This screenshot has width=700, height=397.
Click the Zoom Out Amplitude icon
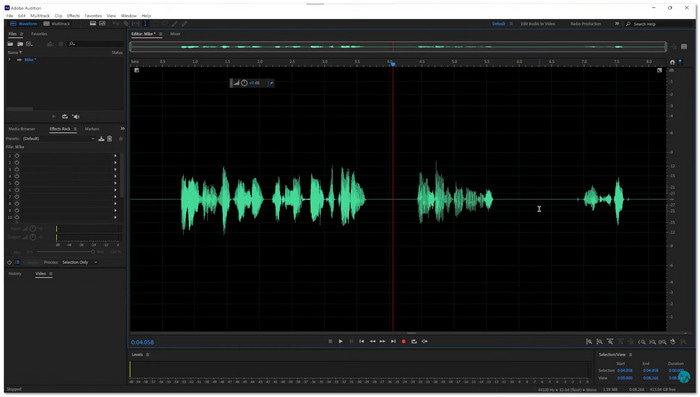pos(600,342)
